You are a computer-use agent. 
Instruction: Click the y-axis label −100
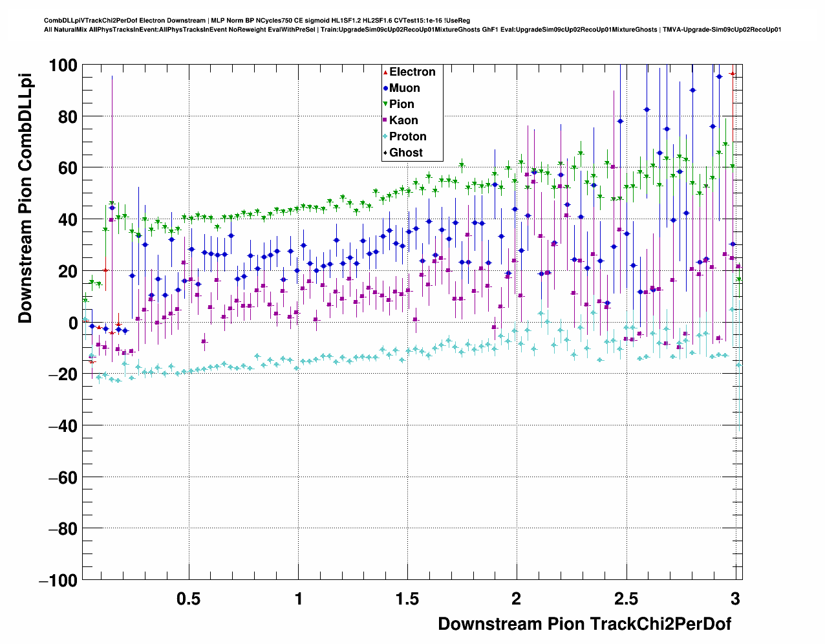coord(58,581)
